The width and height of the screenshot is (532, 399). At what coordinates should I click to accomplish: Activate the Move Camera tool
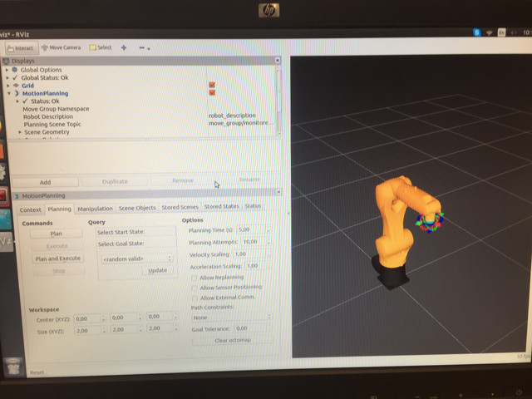(x=61, y=47)
